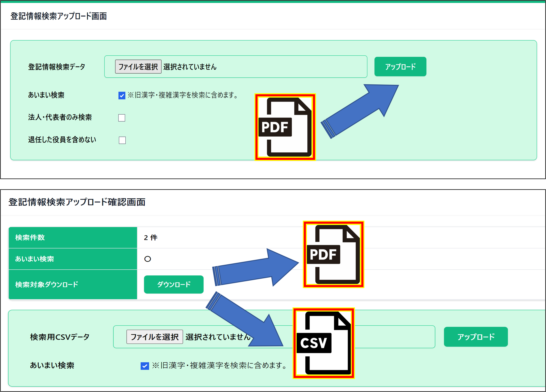Enable 法人・代表者のみ検索 option
The image size is (546, 392).
point(122,118)
